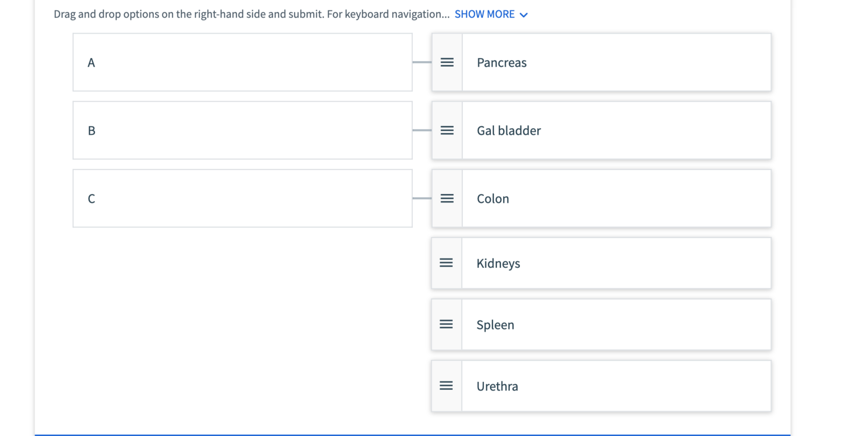
Task: Click the Urethra label text
Action: [x=497, y=386]
